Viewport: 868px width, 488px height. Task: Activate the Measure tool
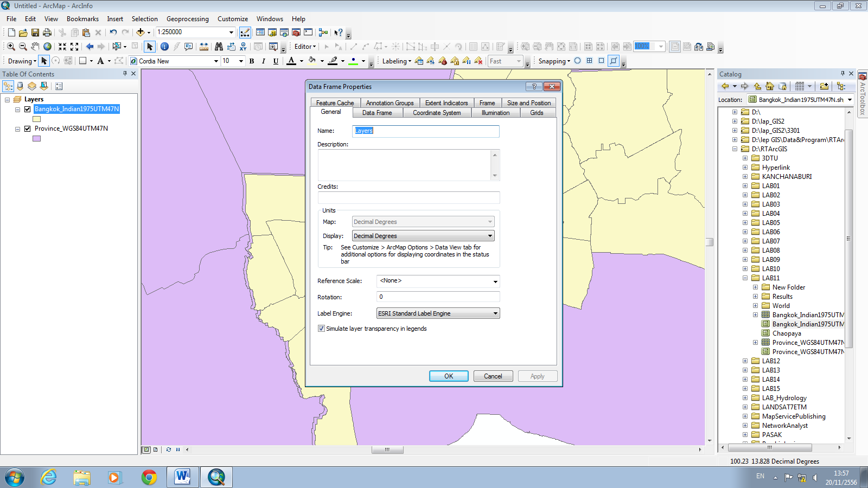[203, 47]
